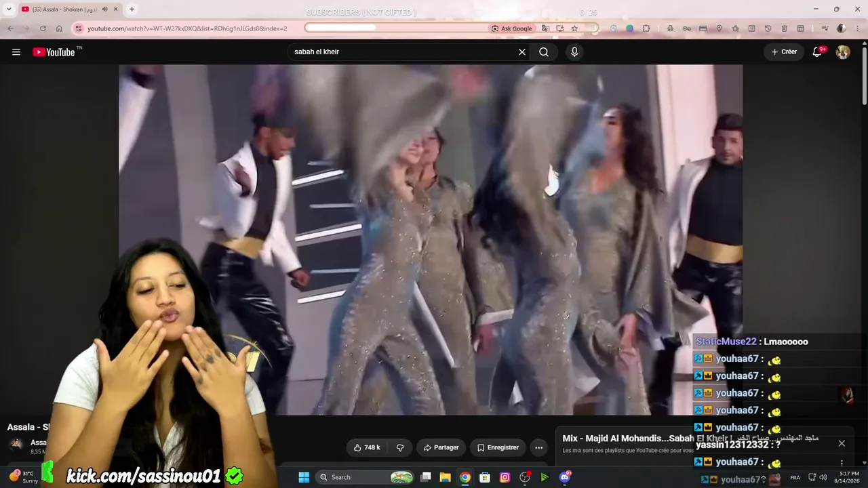This screenshot has height=488, width=868.
Task: Open the 31°C Sunny weather widget
Action: click(x=24, y=477)
